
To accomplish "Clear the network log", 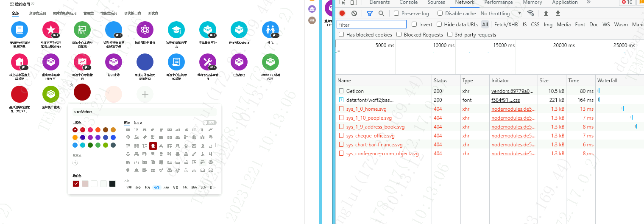I will click(354, 13).
